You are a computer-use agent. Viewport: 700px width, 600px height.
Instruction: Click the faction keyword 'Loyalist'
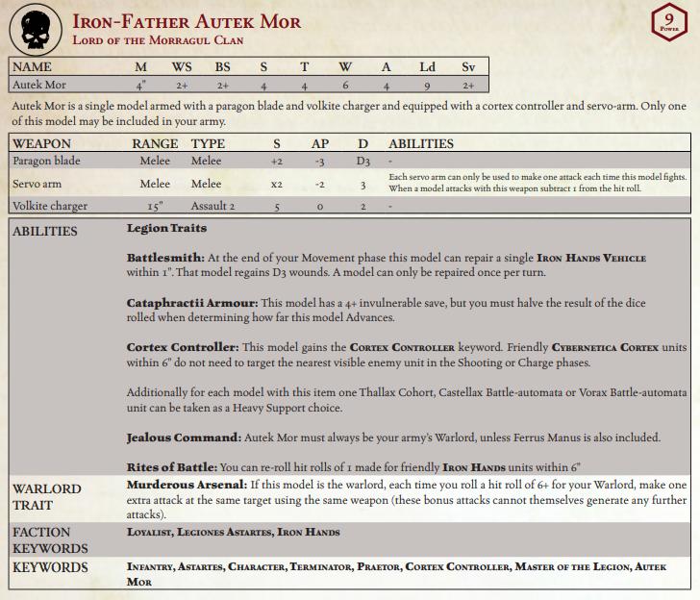pos(149,532)
